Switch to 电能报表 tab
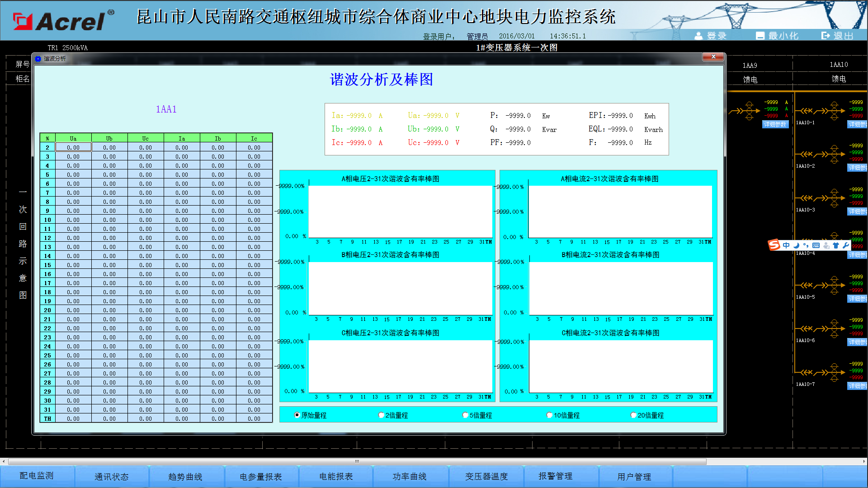Viewport: 868px width, 488px height. pos(336,477)
